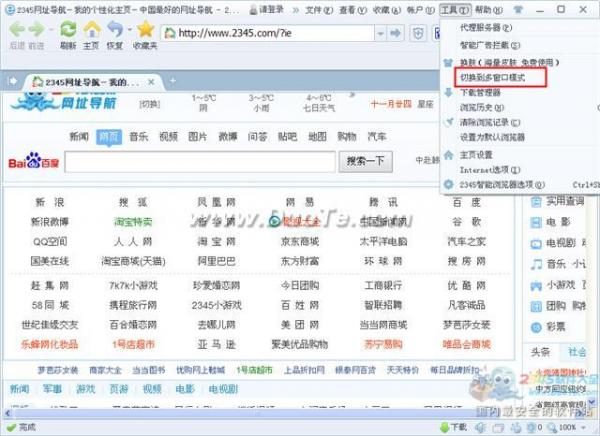Viewport: 600px width, 436px height.
Task: Open the 阿里巴巴 link
Action: tap(217, 261)
